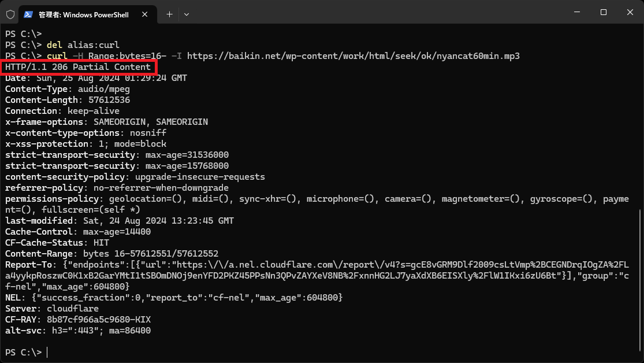Click the Server: cloudflare line

click(x=52, y=308)
